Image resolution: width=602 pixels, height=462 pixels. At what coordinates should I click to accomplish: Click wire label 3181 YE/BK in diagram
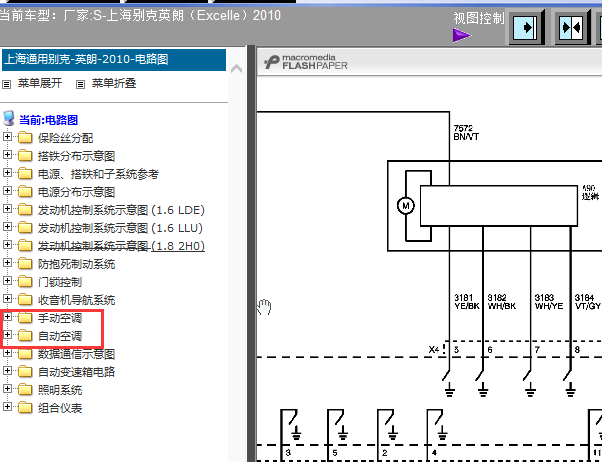(x=467, y=302)
